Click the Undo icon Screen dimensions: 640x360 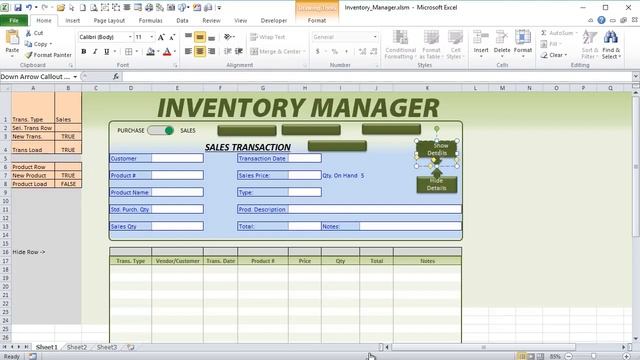[29, 7]
